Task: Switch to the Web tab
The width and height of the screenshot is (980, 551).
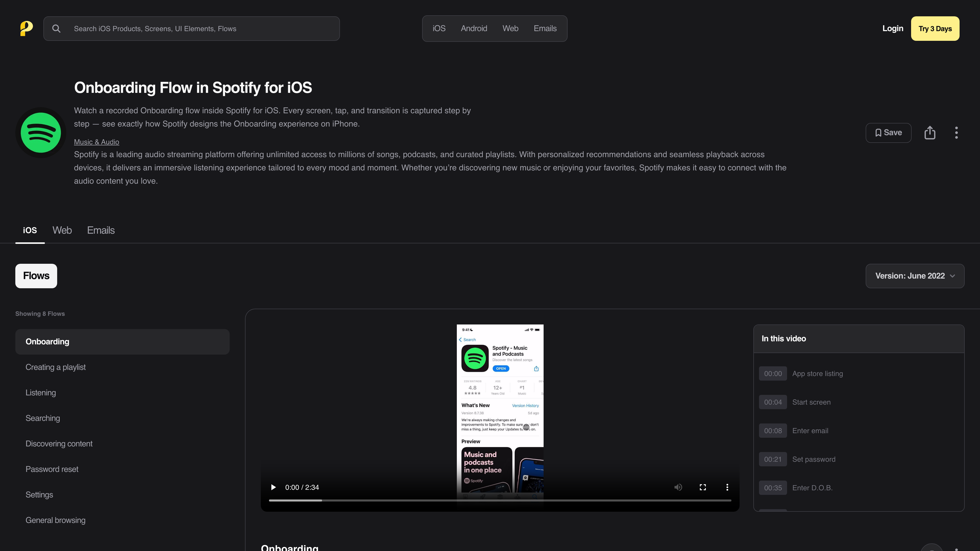Action: click(62, 230)
